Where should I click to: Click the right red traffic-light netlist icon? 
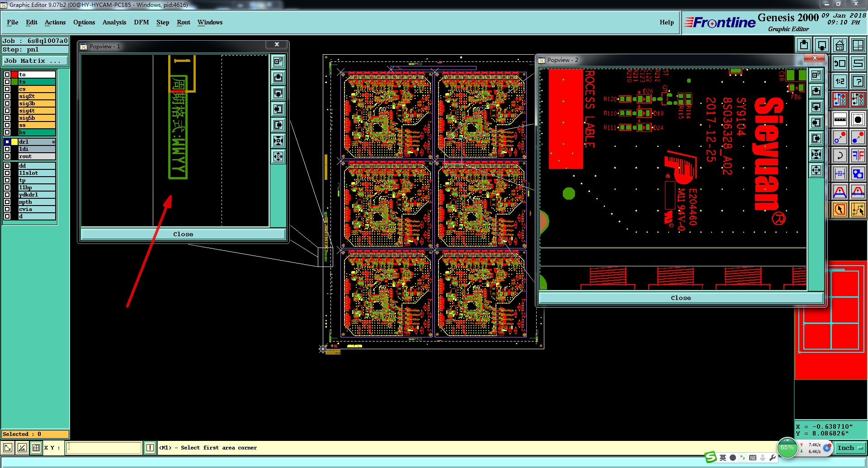click(858, 99)
